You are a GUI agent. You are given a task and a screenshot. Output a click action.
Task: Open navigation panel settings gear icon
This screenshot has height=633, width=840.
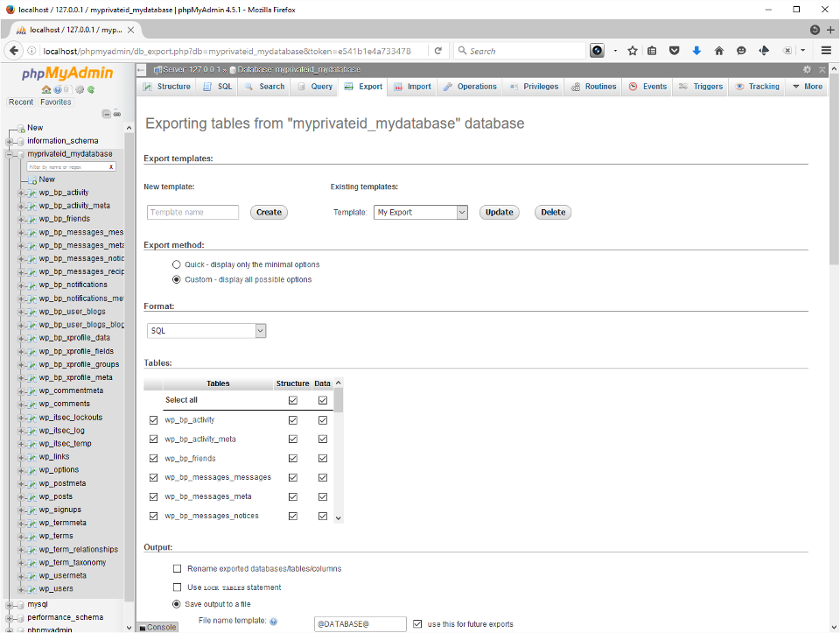80,89
